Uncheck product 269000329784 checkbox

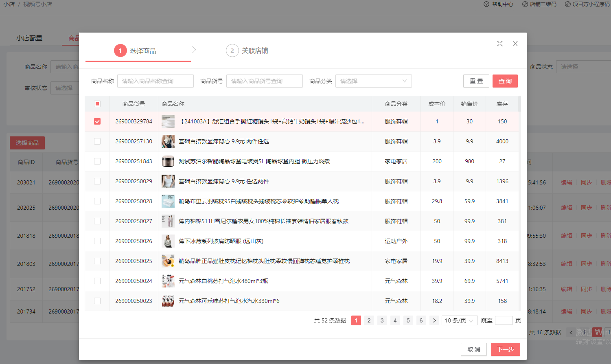(97, 121)
